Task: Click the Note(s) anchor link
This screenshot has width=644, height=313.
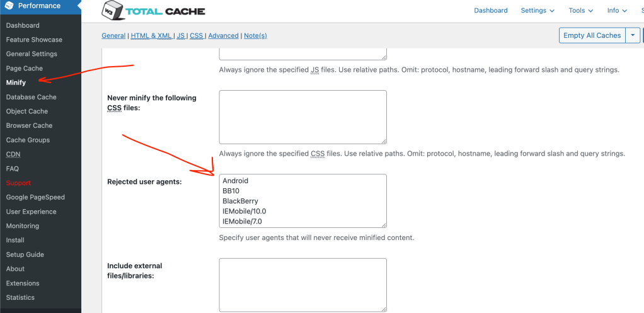Action: click(255, 36)
